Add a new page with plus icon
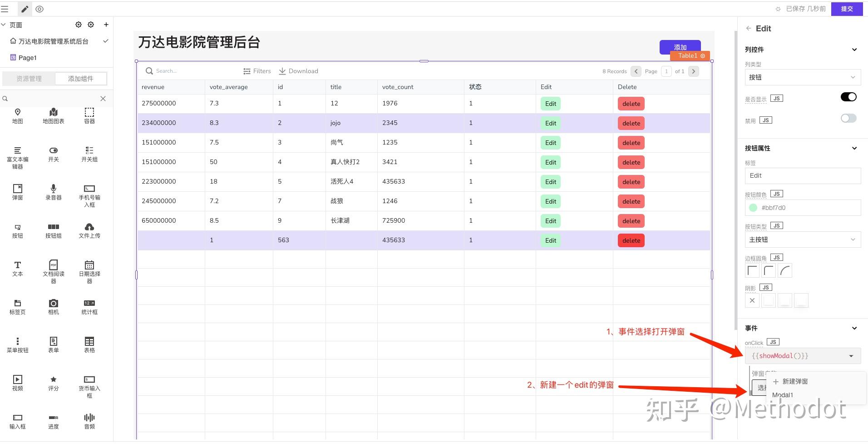 point(106,25)
